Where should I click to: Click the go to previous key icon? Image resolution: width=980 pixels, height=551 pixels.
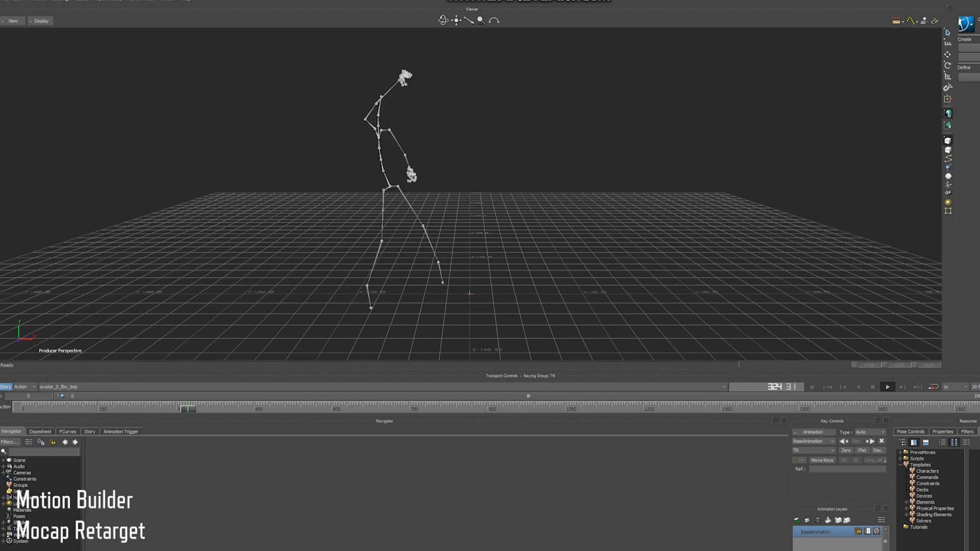[843, 441]
